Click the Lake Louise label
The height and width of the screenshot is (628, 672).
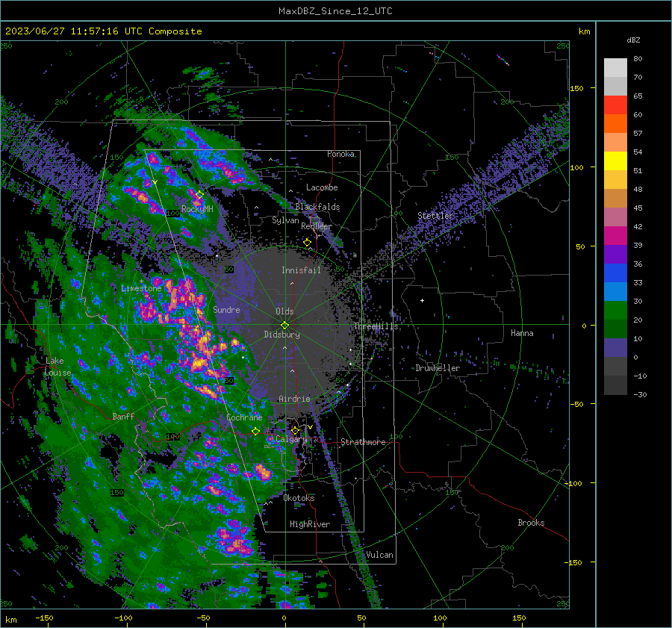pyautogui.click(x=57, y=367)
